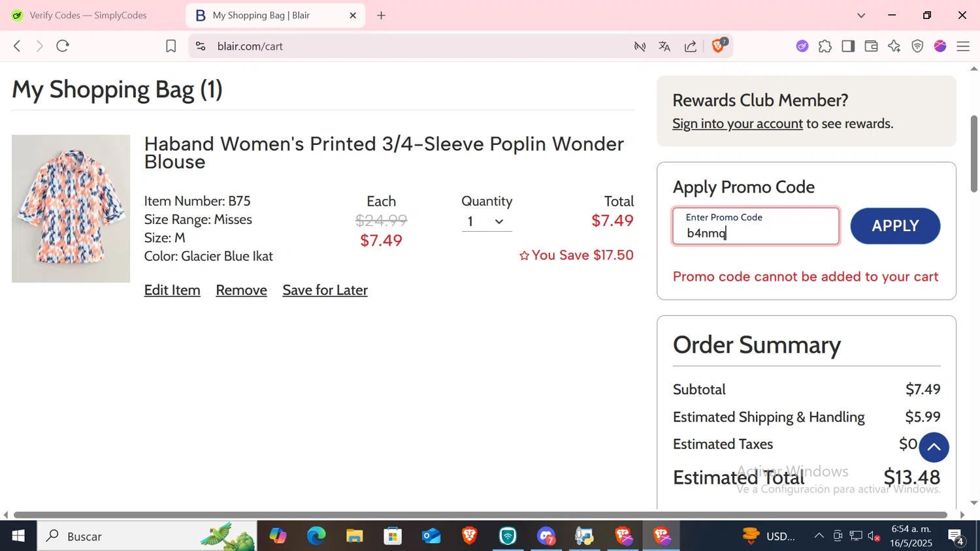Click the tracker-blocking eye icon in address bar

pos(640,46)
